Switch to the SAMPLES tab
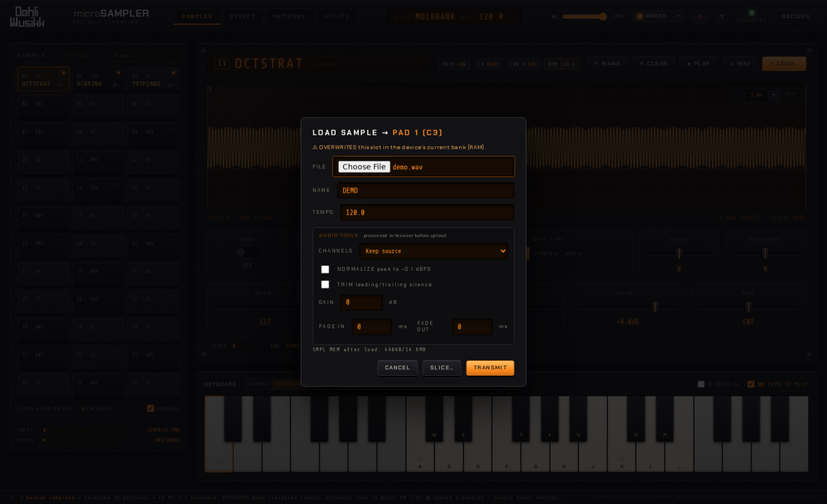This screenshot has width=827, height=504. click(197, 17)
